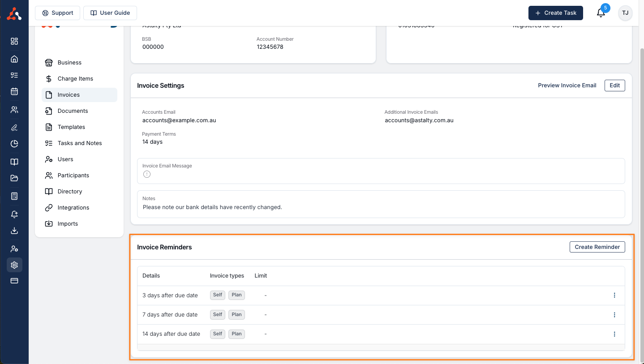Click the home icon in left sidebar
Screen dimensions: 644x364
(x=14, y=59)
